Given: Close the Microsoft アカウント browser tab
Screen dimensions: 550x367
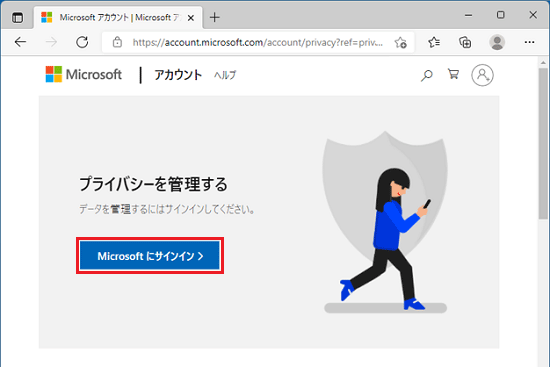Looking at the screenshot, I should coord(190,18).
